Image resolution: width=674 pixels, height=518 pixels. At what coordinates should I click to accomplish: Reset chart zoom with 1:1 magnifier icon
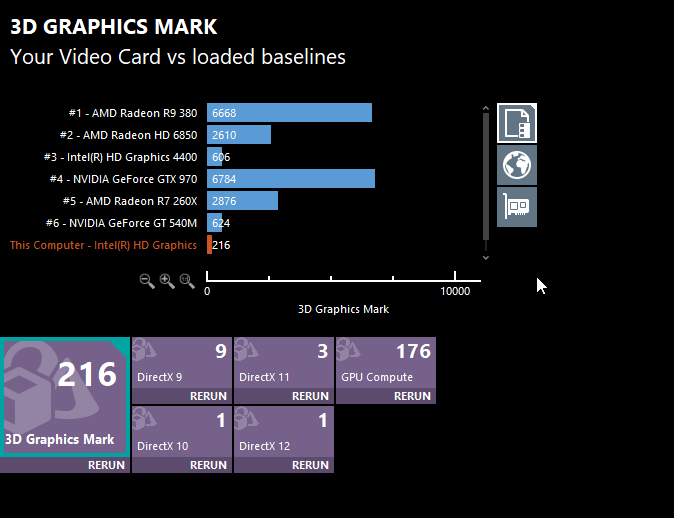point(187,281)
